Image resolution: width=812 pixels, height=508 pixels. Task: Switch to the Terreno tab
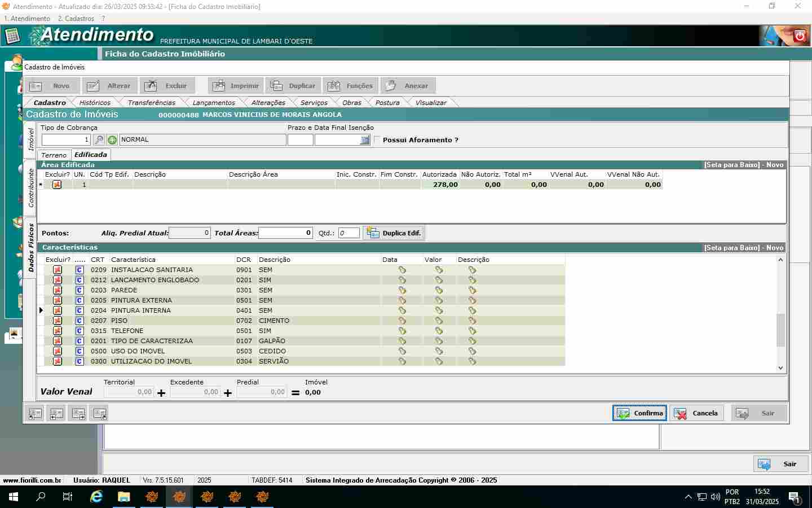(54, 155)
